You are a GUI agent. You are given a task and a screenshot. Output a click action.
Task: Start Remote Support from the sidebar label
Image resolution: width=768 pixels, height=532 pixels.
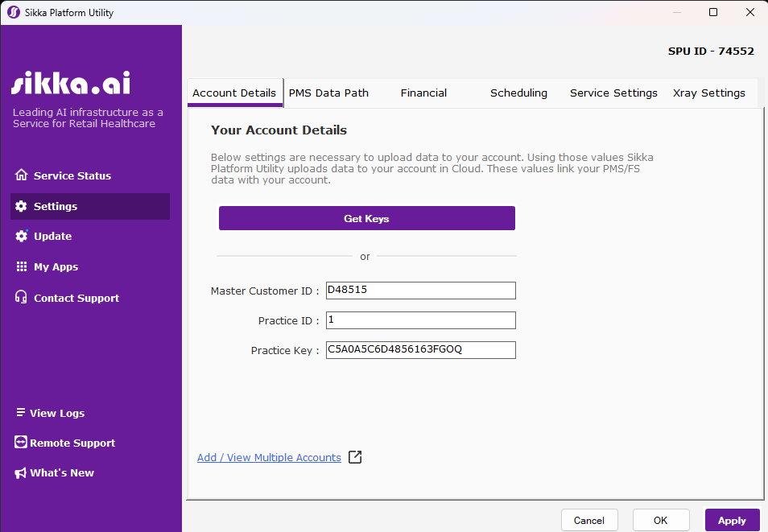click(x=72, y=443)
